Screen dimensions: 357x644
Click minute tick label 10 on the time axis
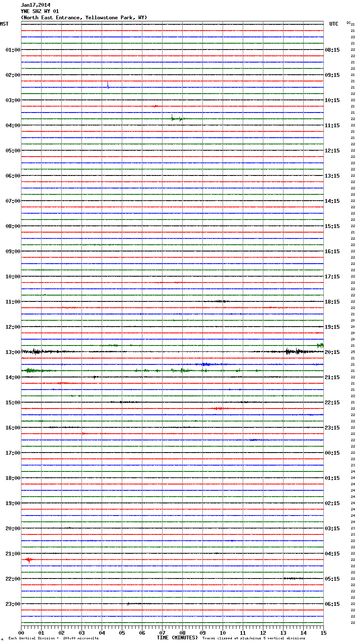tap(223, 633)
